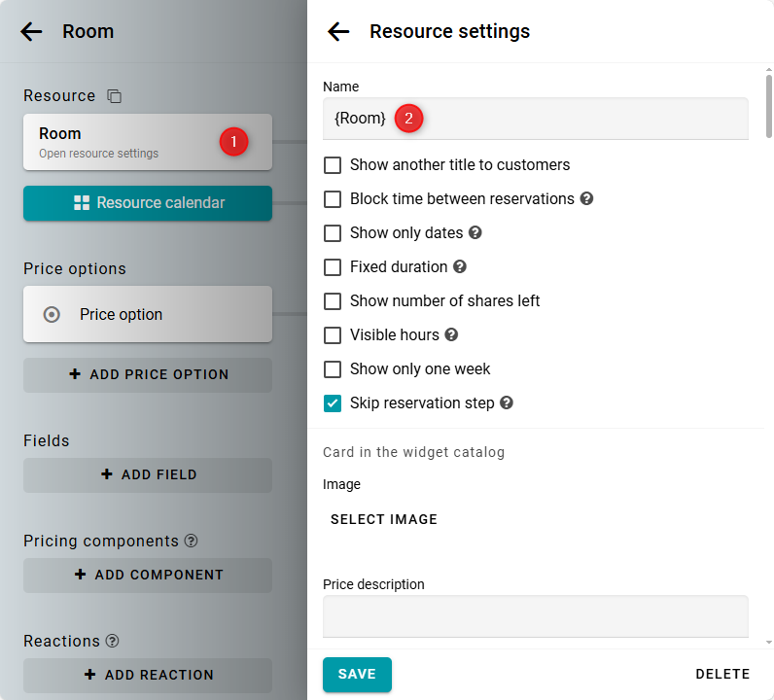The width and height of the screenshot is (774, 700).
Task: Click help icon next to Visible hours
Action: coord(451,334)
